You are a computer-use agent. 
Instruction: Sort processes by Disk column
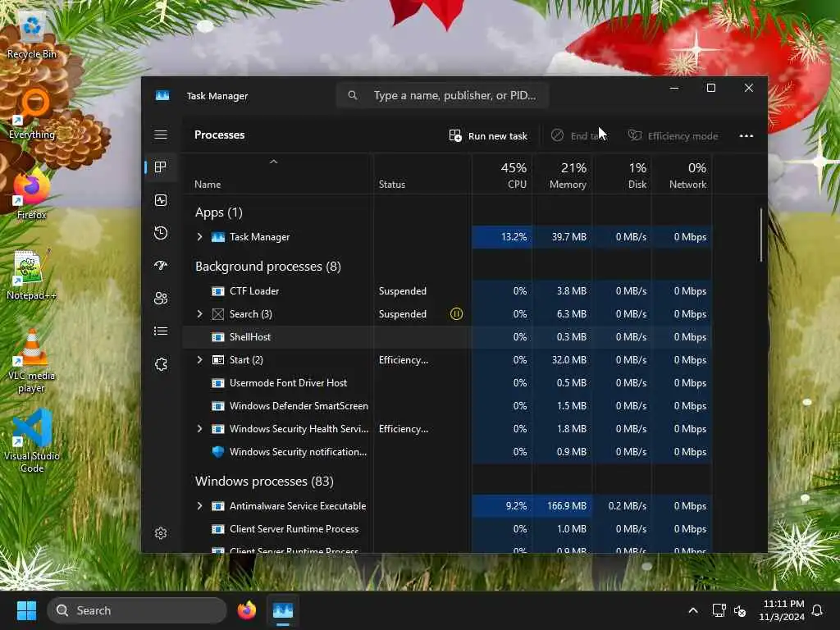pos(623,176)
